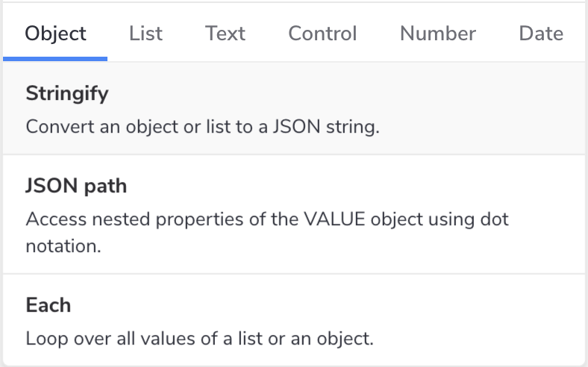588x367 pixels.
Task: Click the JSON path heading
Action: [76, 186]
